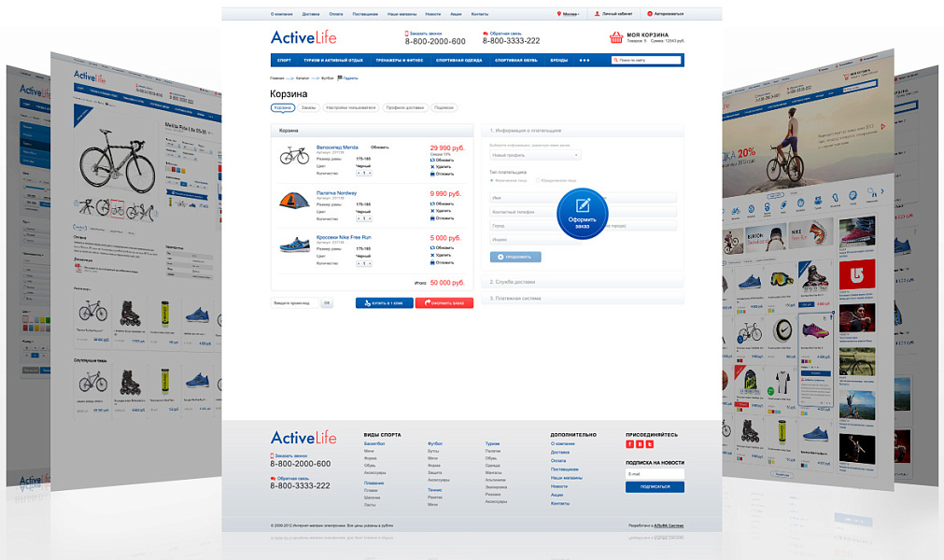The width and height of the screenshot is (944, 560).
Task: Click the Удалить cross icon for Велосипед Merida
Action: click(x=432, y=167)
